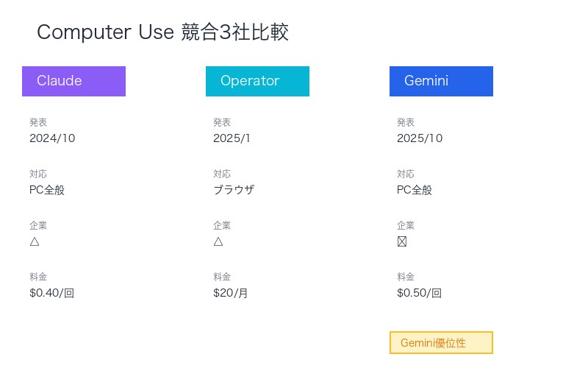The height and width of the screenshot is (368, 588).
Task: Select Claude's release date 2024/10
Action: (52, 138)
